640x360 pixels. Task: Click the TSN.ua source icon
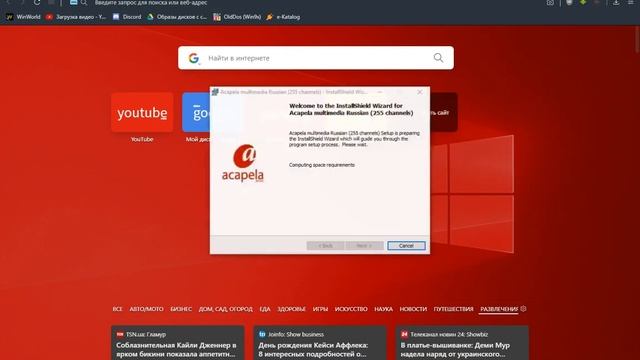coord(120,334)
